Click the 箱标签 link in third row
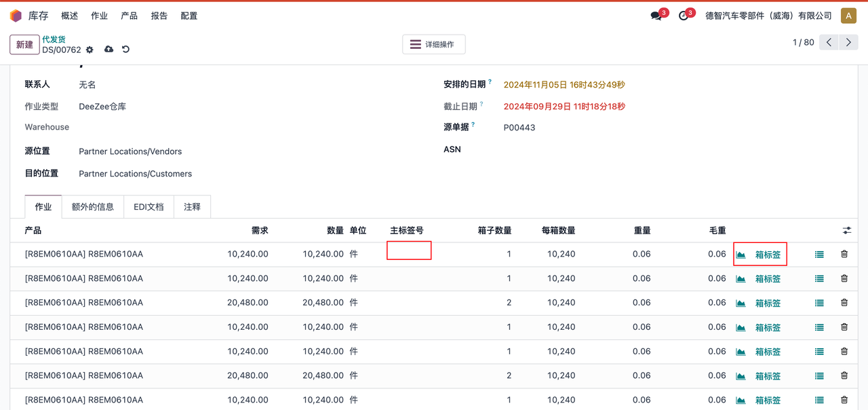This screenshot has width=868, height=410. [x=768, y=303]
